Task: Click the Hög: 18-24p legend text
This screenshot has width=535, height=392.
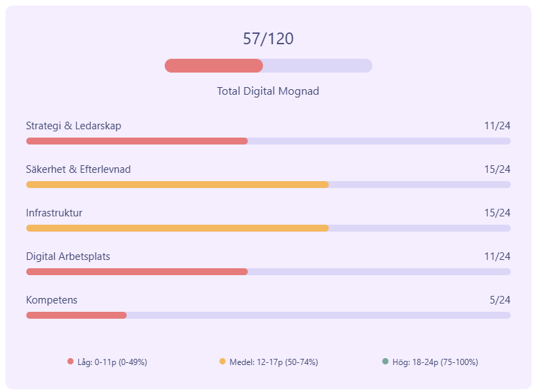Action: (435, 362)
